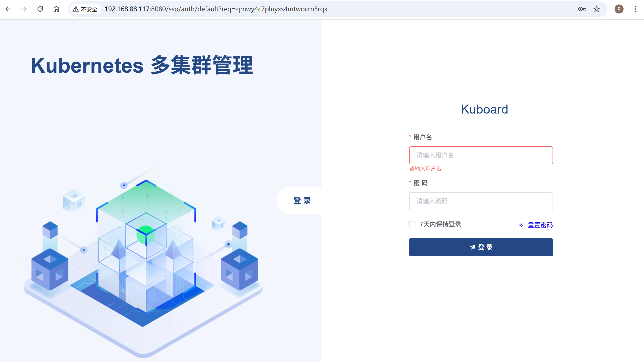The height and width of the screenshot is (362, 644).
Task: Open the 重置密码 link
Action: (x=540, y=225)
